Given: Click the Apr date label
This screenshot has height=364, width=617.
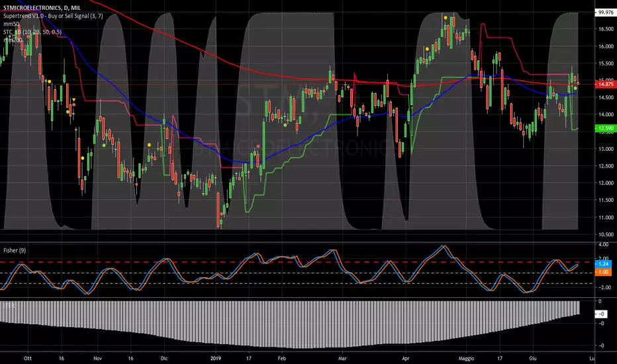Looking at the screenshot, I should (406, 358).
